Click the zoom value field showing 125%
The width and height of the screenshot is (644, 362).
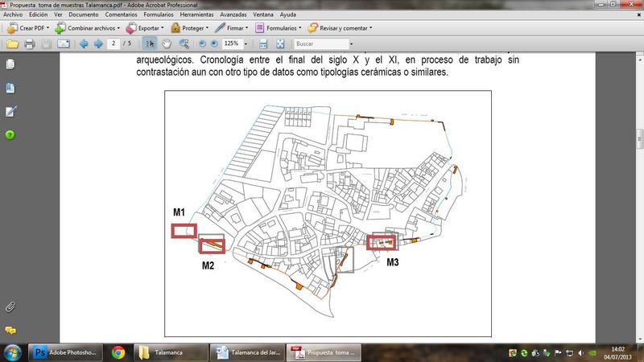coord(232,43)
